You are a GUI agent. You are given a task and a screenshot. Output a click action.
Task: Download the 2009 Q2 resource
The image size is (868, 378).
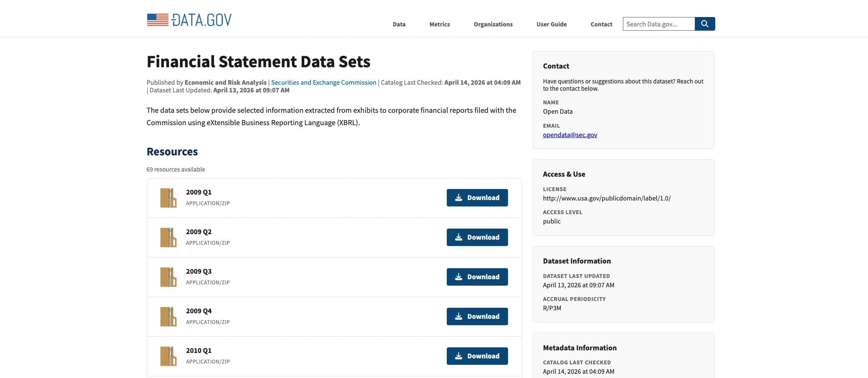tap(477, 237)
